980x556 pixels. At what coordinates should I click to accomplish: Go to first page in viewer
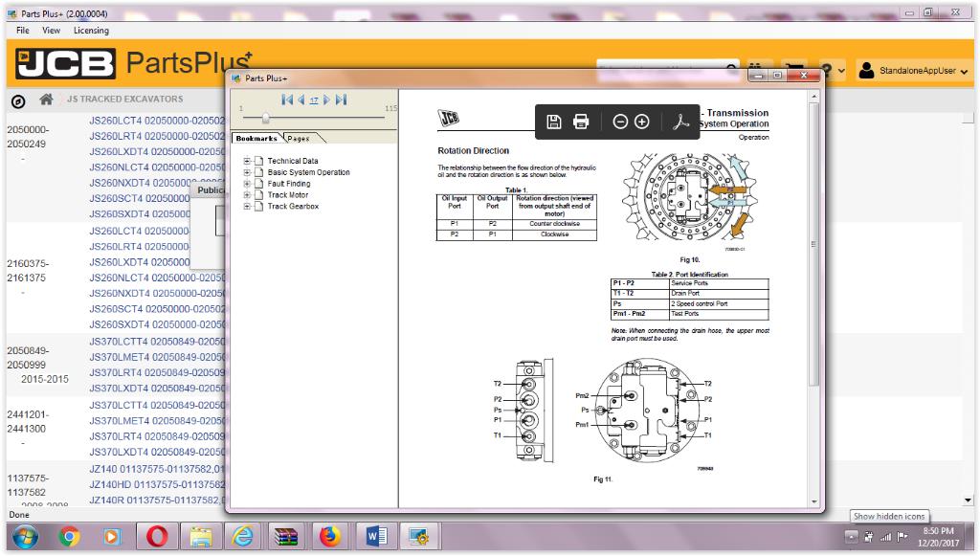click(287, 100)
